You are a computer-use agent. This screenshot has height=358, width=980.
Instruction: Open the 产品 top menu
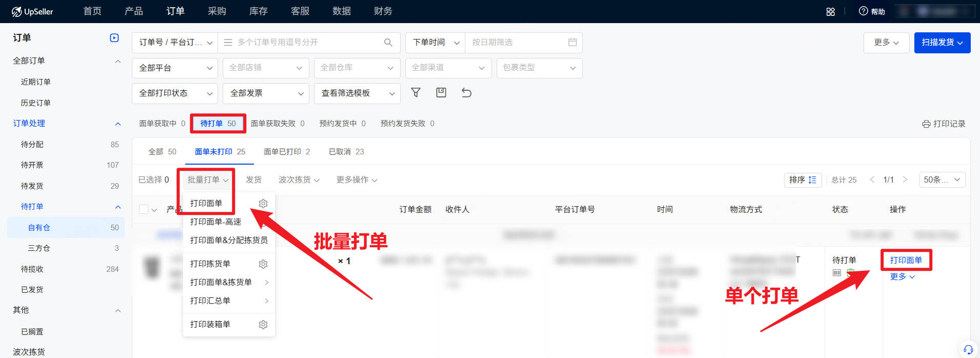pos(134,11)
